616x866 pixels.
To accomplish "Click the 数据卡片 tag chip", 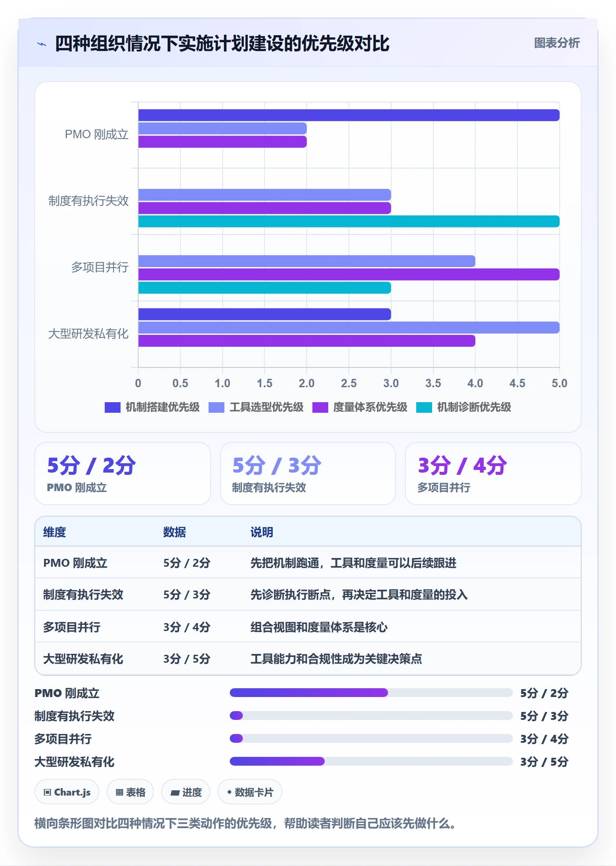I will tap(250, 792).
